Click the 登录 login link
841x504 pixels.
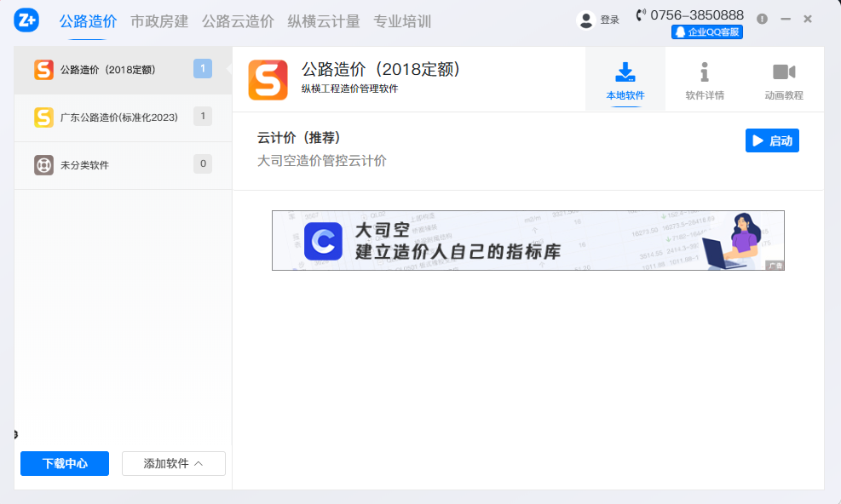610,20
